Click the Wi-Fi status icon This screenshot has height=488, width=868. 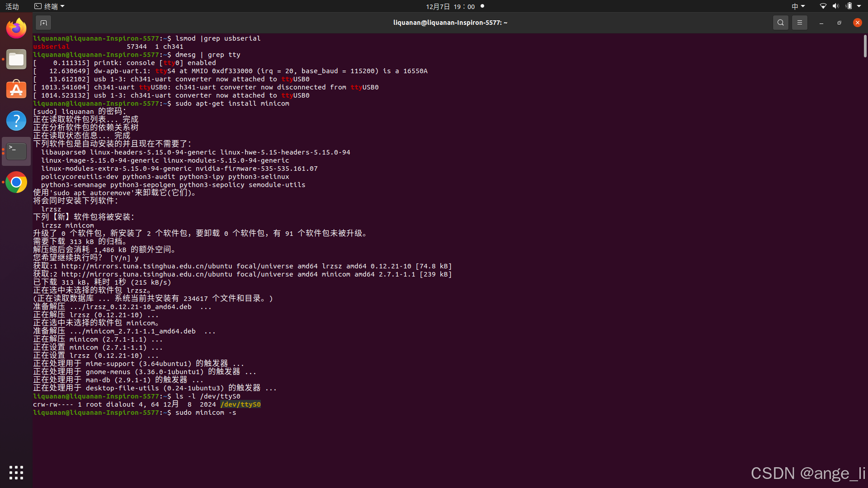[x=823, y=6]
